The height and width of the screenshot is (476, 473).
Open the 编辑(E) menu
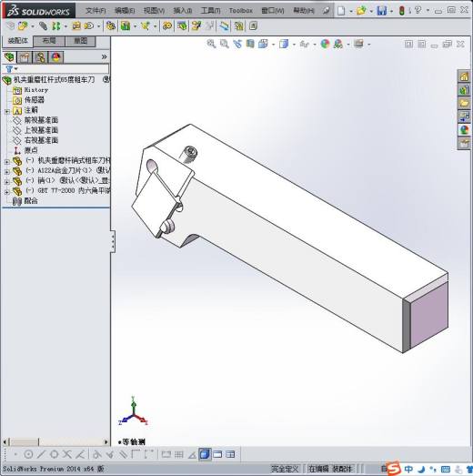[x=125, y=11]
